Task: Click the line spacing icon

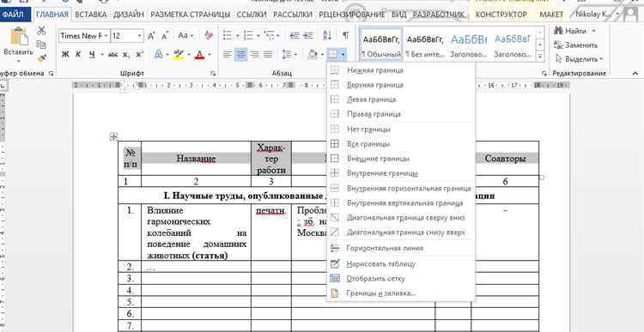Action: click(287, 54)
